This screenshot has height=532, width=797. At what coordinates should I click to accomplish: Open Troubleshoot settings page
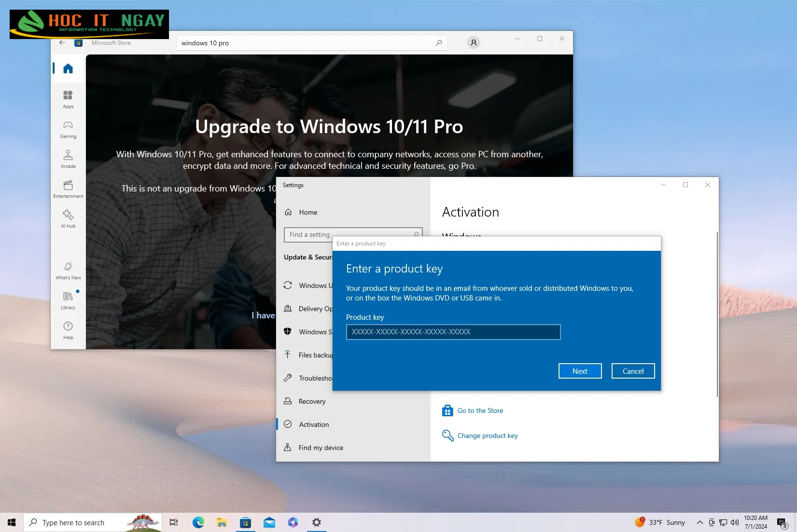click(x=309, y=378)
